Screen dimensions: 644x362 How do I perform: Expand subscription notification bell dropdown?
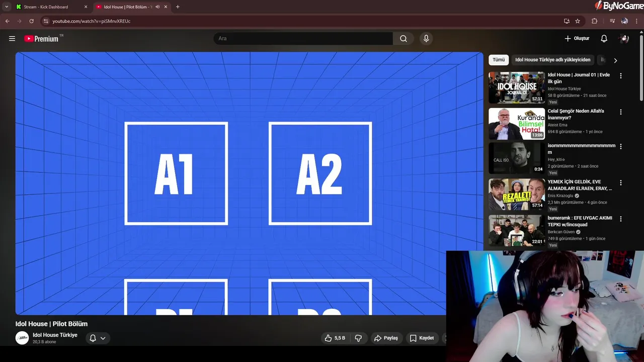click(98, 338)
